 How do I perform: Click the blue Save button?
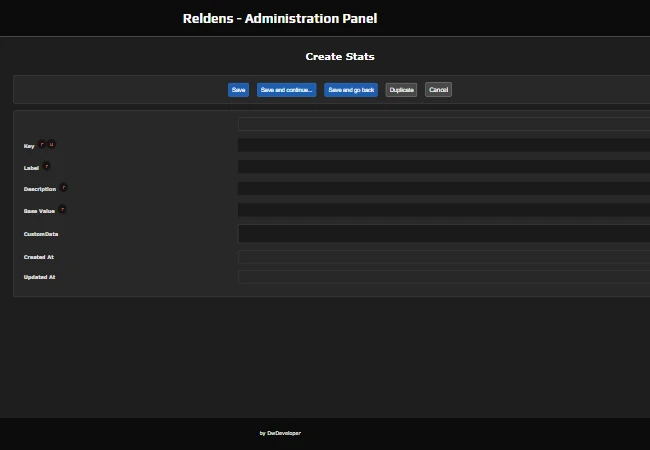(238, 90)
